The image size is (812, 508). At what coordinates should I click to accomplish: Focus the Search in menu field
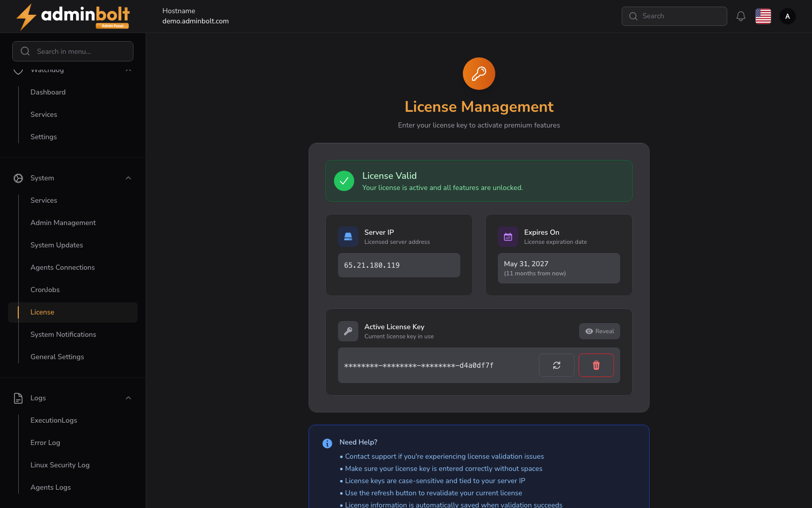pos(73,51)
